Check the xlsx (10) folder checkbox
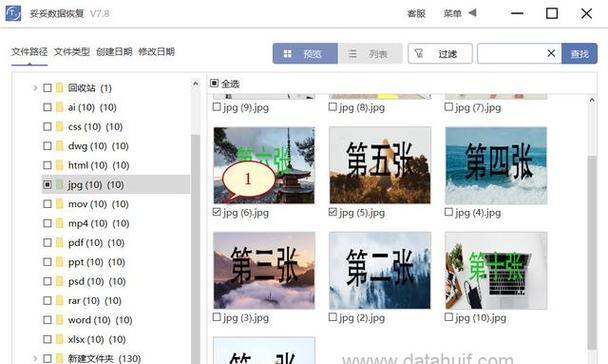The width and height of the screenshot is (608, 364). [47, 340]
